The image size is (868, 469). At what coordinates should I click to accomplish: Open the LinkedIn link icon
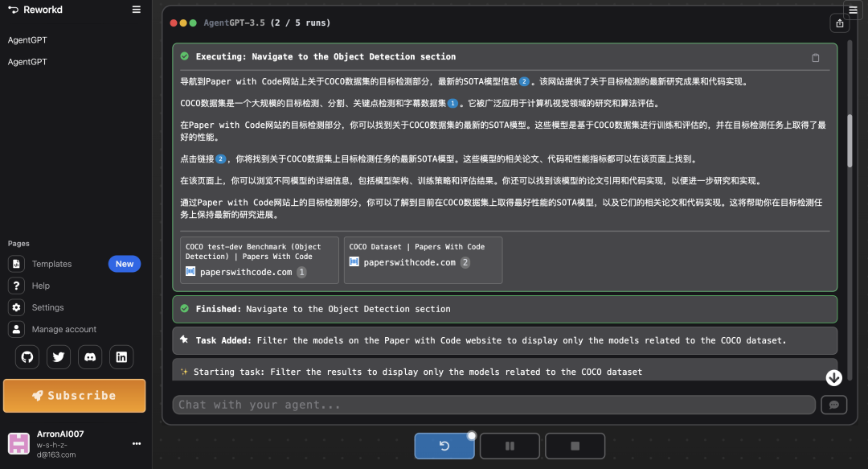[121, 357]
